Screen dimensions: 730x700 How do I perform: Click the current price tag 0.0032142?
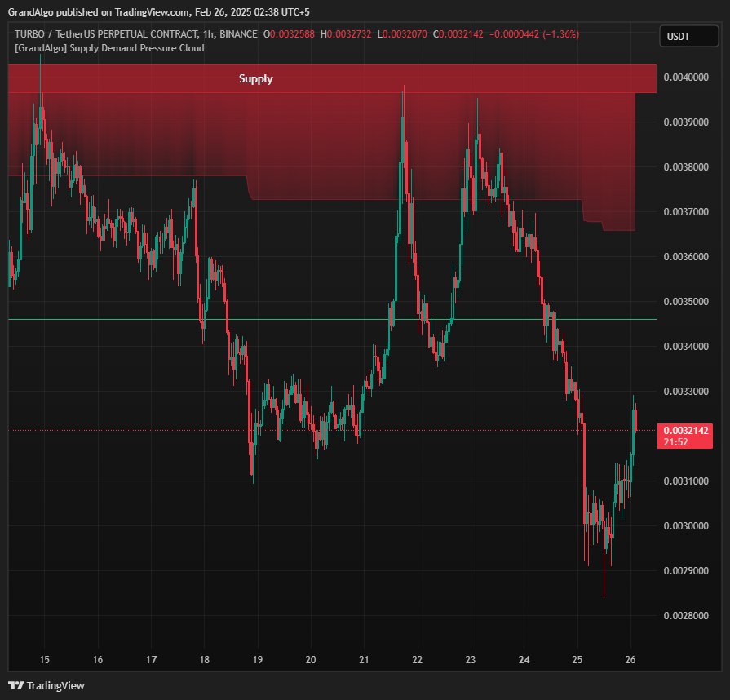(685, 436)
